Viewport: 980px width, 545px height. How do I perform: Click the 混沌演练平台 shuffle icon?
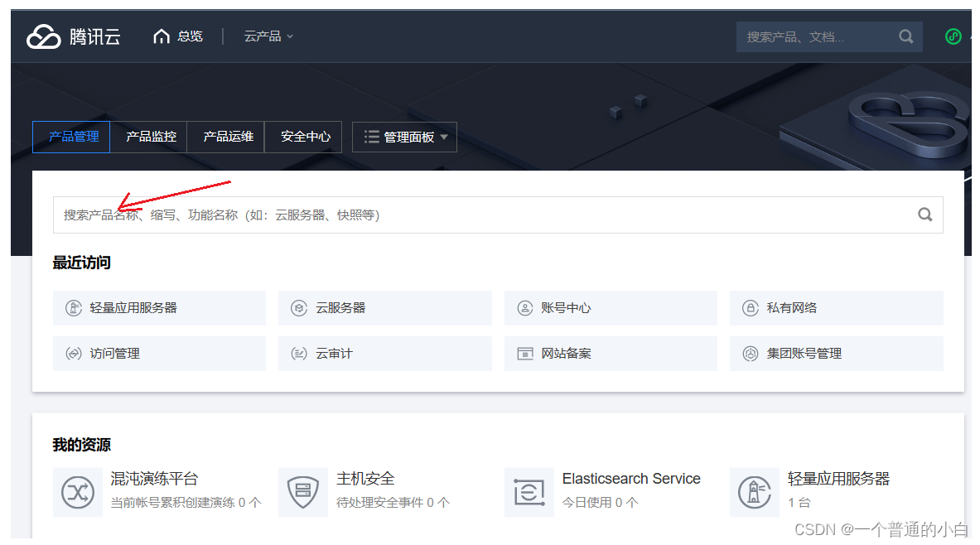[78, 493]
